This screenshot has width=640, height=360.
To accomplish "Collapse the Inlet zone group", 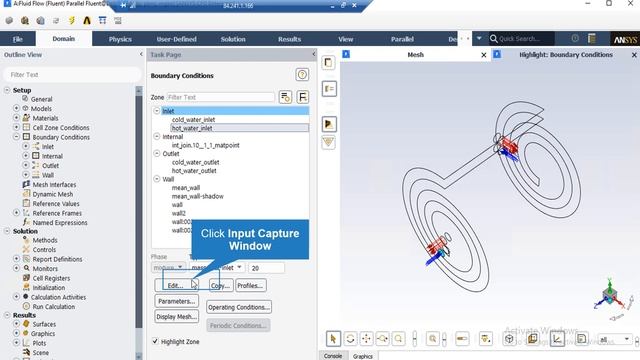I will pos(157,111).
